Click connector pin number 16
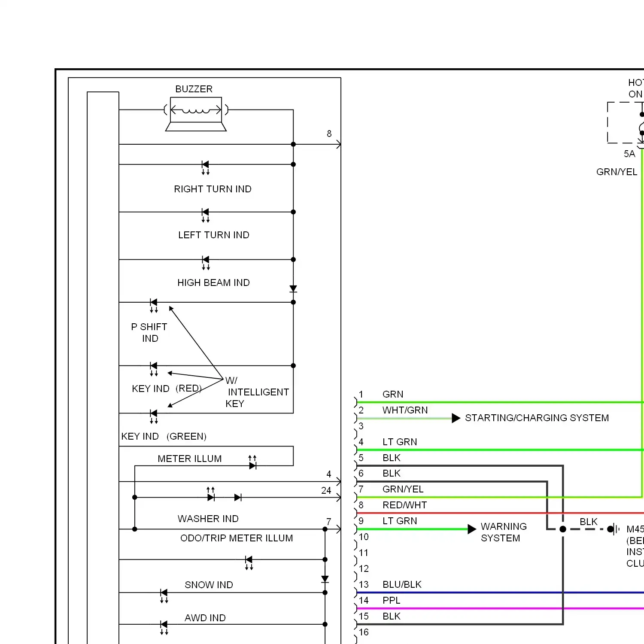Image resolution: width=644 pixels, height=644 pixels. coord(364,632)
